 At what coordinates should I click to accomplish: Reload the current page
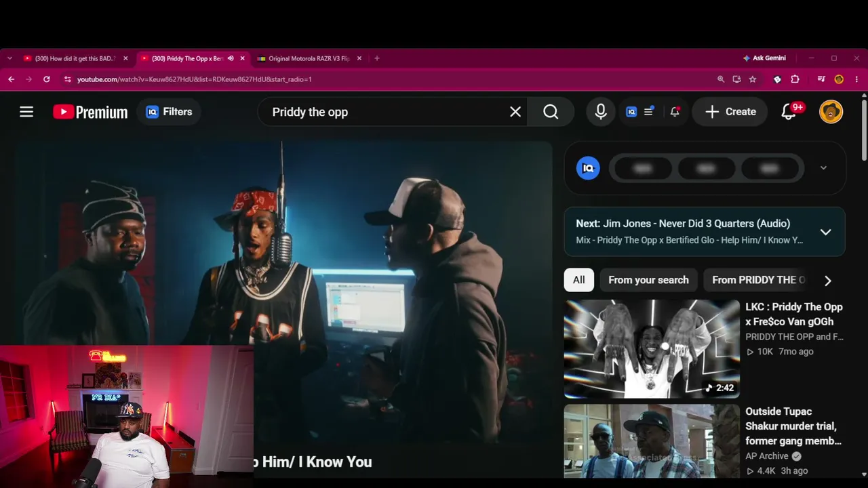(x=46, y=79)
